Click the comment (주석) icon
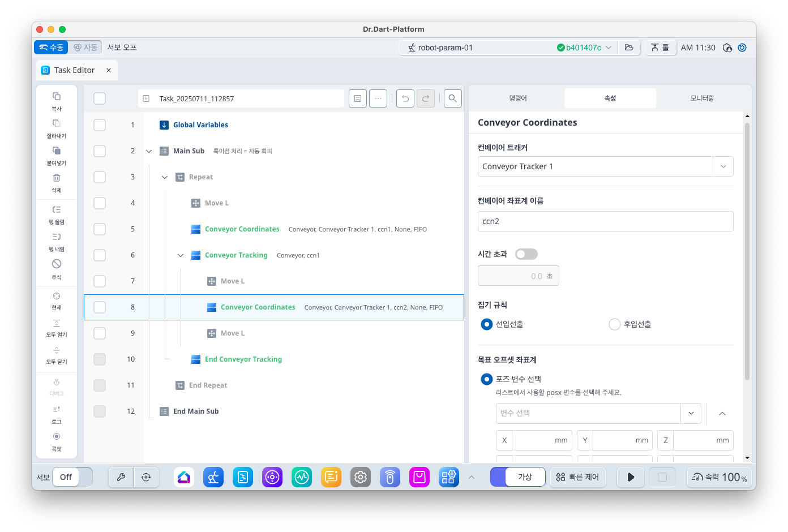The width and height of the screenshot is (788, 532). click(x=57, y=264)
